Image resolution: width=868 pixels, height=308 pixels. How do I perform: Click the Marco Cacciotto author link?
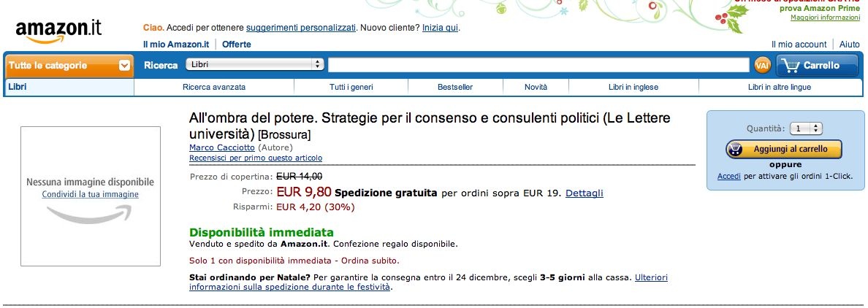pos(222,147)
